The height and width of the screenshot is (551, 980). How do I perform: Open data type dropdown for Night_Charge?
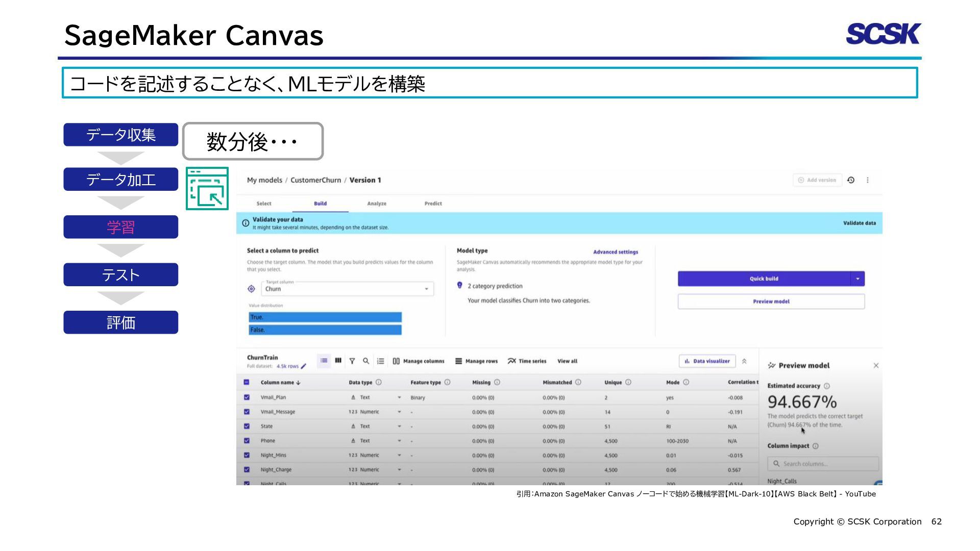click(399, 469)
